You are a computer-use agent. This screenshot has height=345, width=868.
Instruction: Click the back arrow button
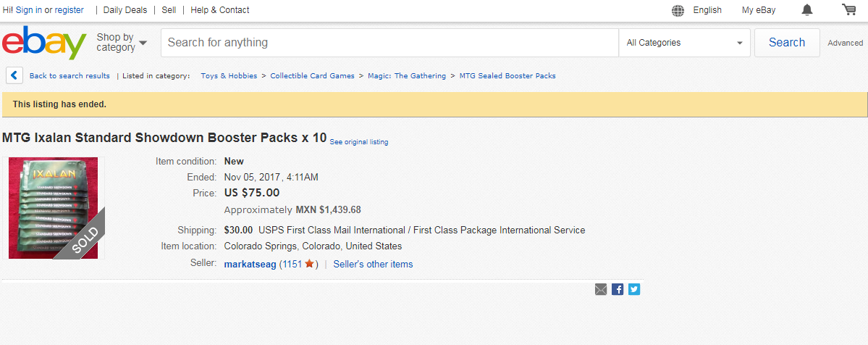point(14,75)
